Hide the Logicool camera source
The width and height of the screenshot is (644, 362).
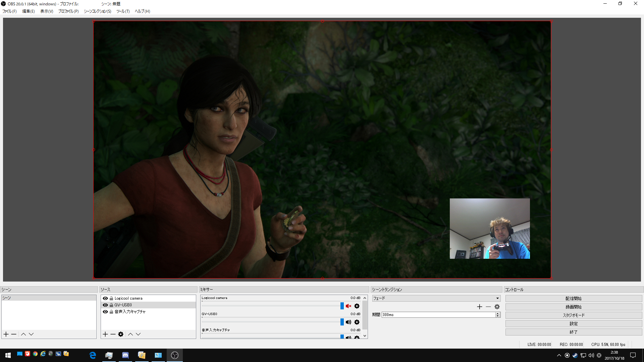point(105,298)
